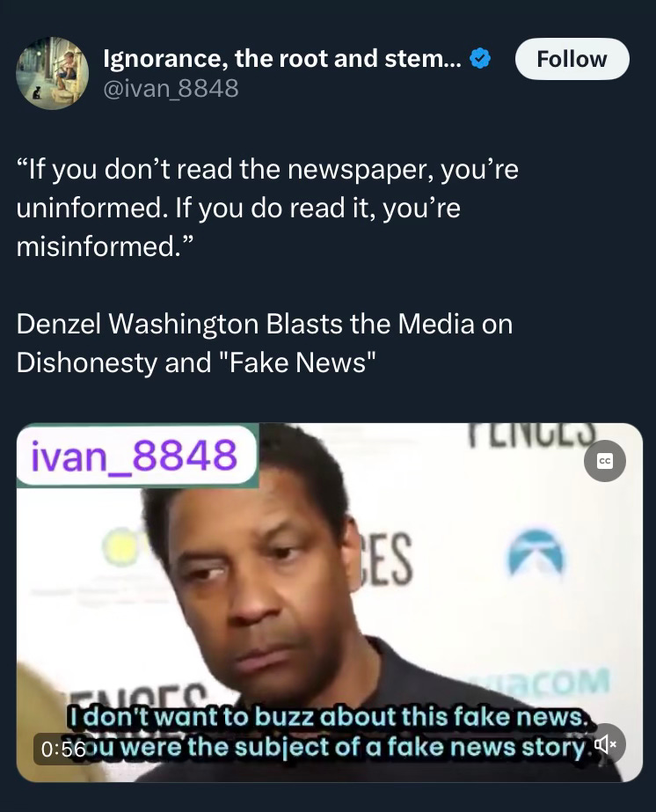Click the yellow circular logo behind the man
The image size is (656, 812).
120,547
